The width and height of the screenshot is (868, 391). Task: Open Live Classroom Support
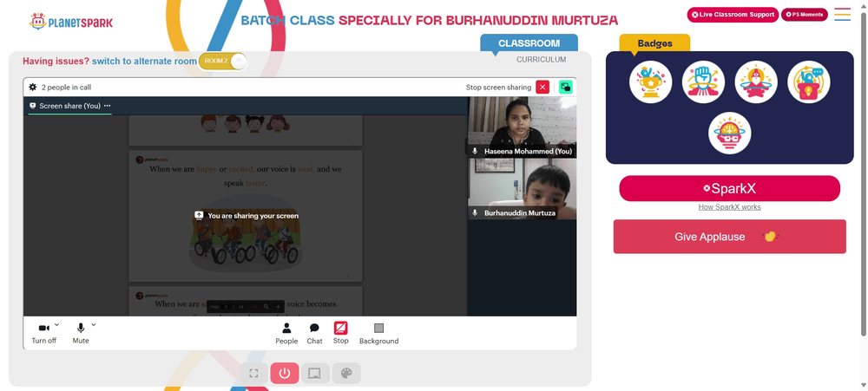[x=733, y=15]
